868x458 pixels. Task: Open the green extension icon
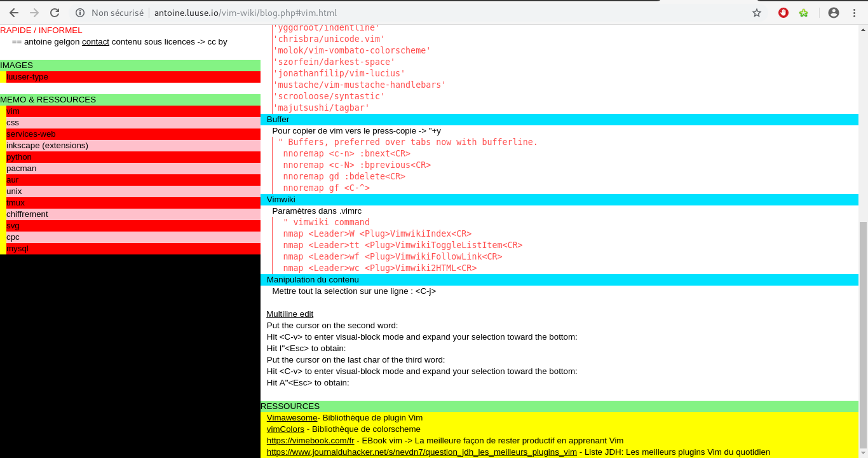pyautogui.click(x=804, y=13)
